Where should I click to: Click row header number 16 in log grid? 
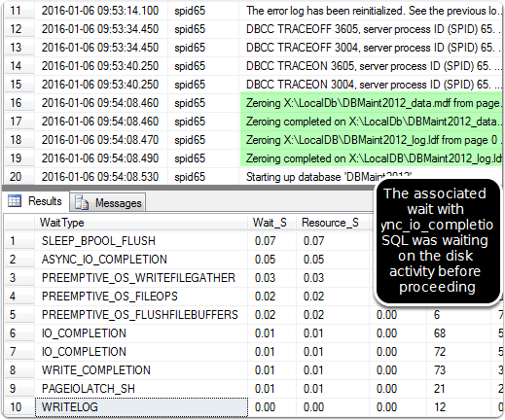click(18, 103)
